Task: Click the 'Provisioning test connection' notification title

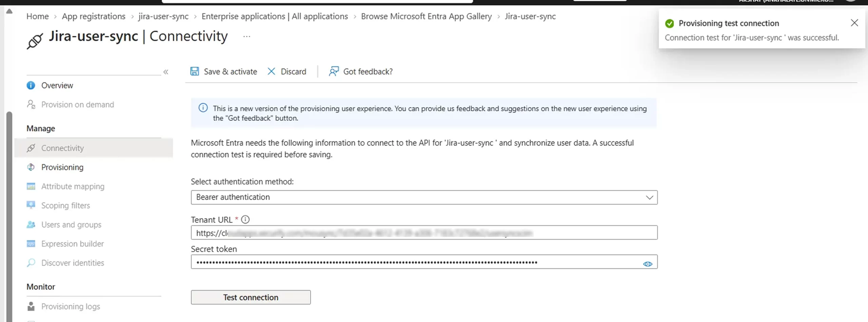Action: 729,23
